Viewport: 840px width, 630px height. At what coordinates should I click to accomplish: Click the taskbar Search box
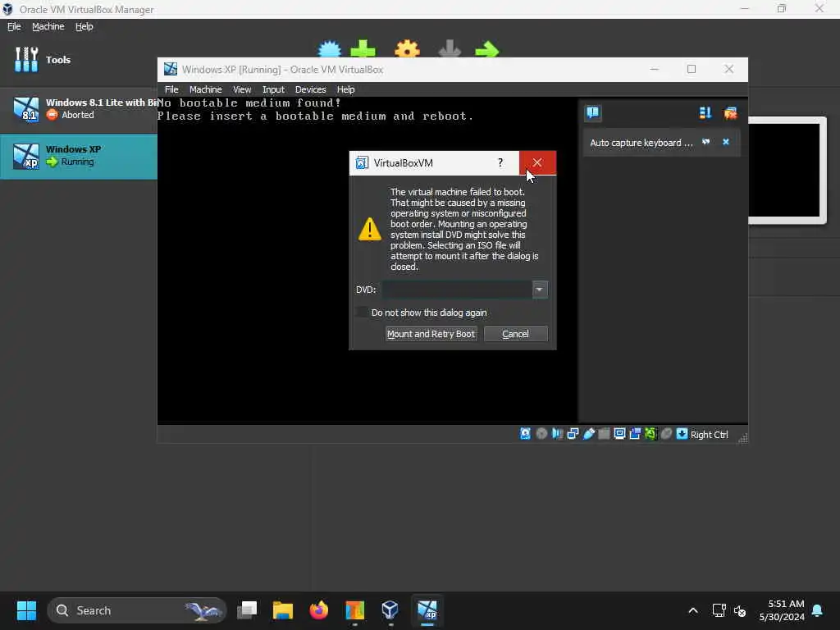coord(137,610)
